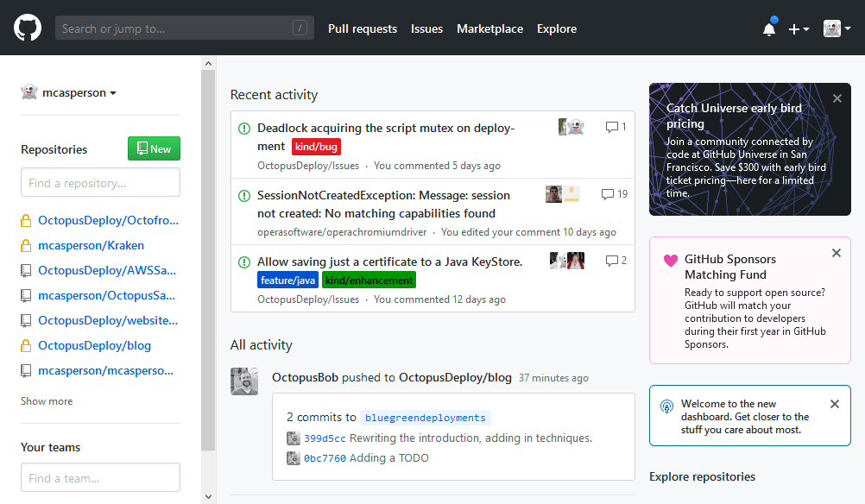Open comments on the Deadlock issue
Image resolution: width=865 pixels, height=504 pixels.
[x=614, y=127]
